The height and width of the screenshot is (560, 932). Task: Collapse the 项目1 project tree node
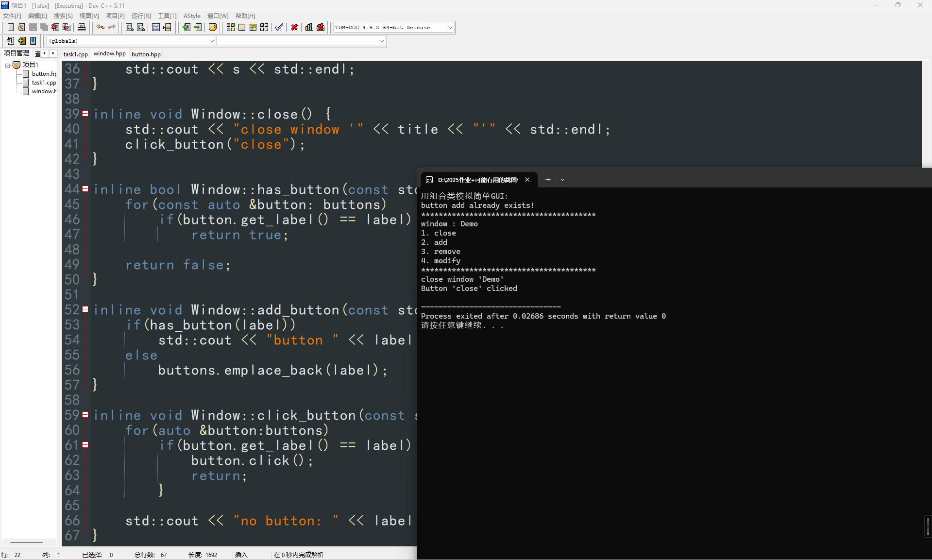pos(8,65)
